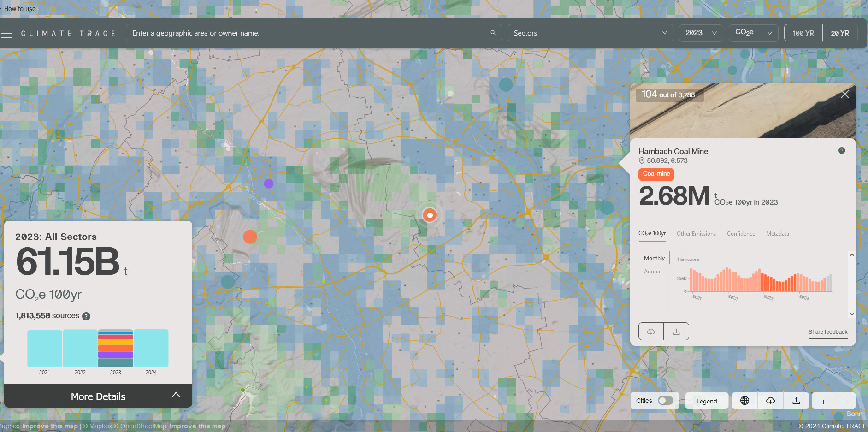
Task: Click the cloud download icon in bottom toolbar
Action: point(770,401)
